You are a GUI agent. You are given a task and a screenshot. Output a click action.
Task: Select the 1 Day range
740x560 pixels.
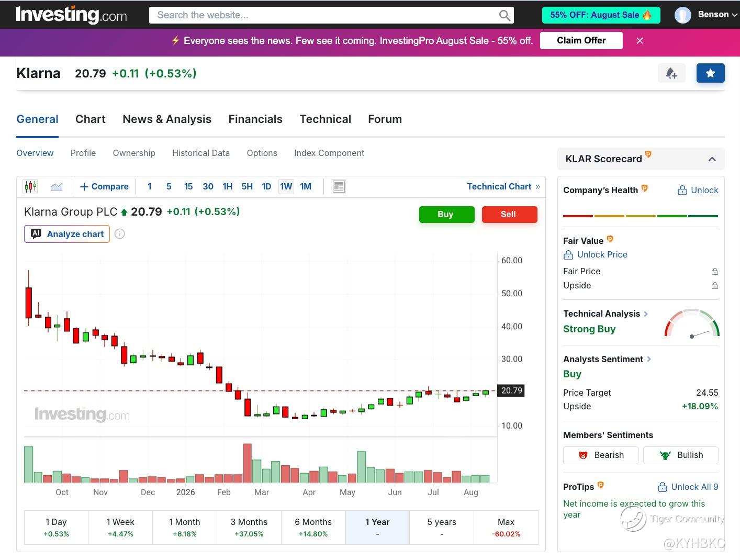point(56,528)
